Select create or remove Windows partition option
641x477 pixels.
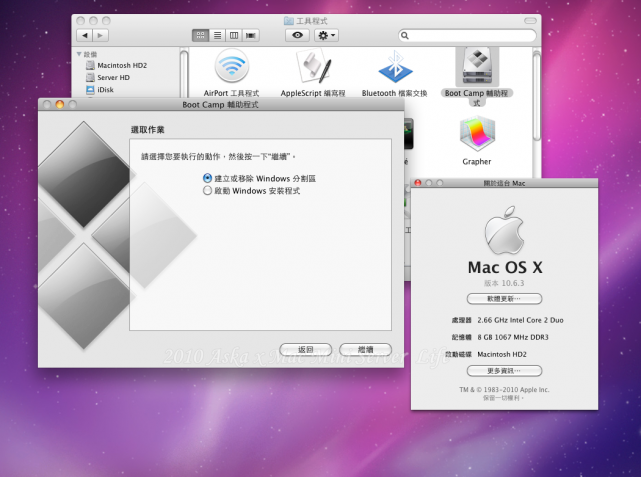coord(207,178)
